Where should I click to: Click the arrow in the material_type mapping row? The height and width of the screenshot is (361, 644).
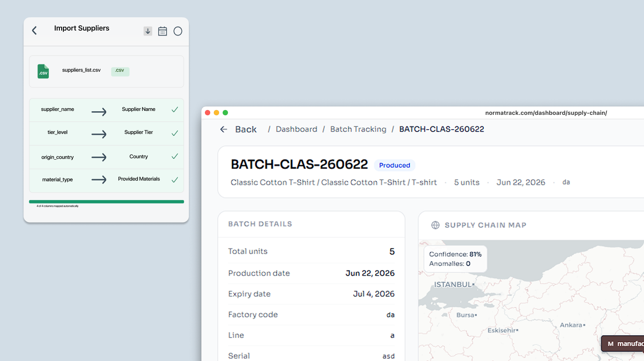(99, 180)
